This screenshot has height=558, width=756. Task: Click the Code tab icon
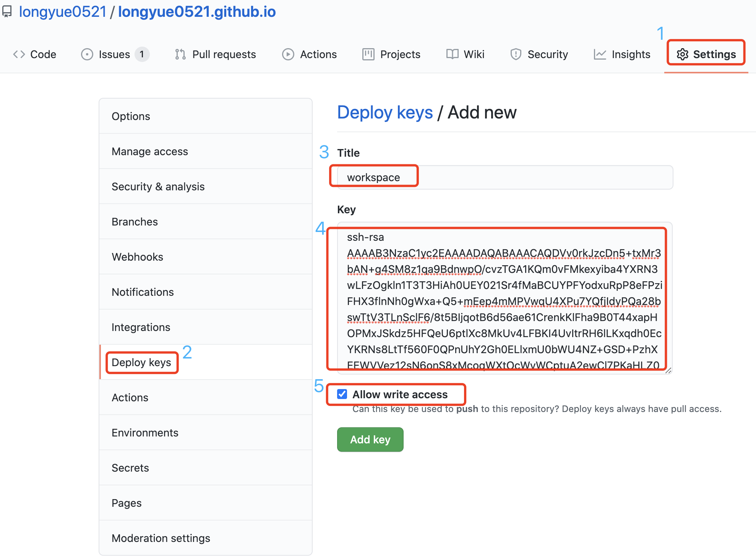pos(18,54)
